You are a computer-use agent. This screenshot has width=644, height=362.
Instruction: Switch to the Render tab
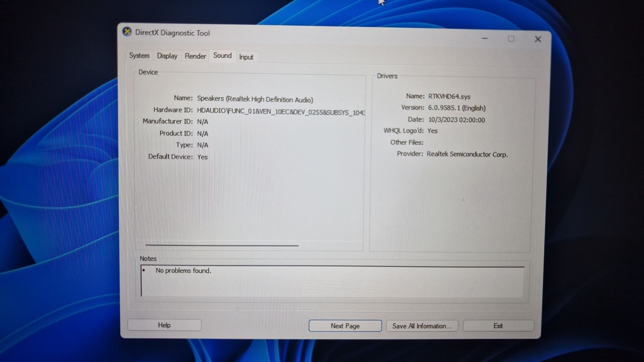pos(195,56)
